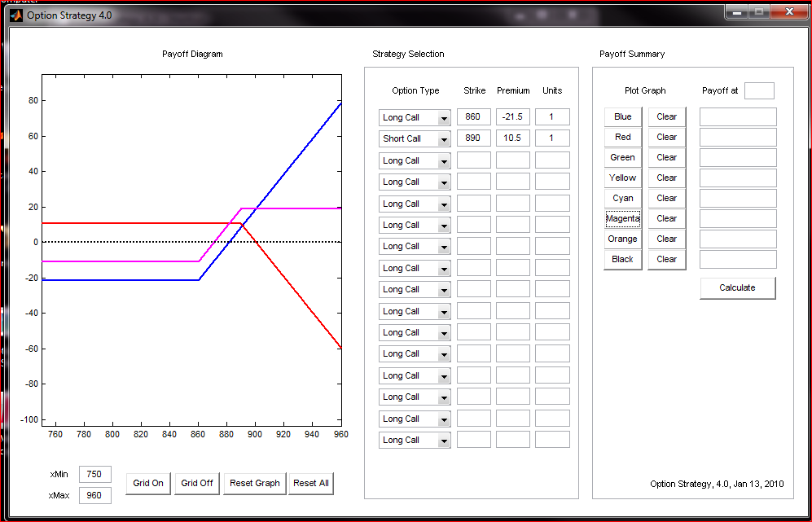
Task: Clear the Orange plot
Action: (x=666, y=239)
